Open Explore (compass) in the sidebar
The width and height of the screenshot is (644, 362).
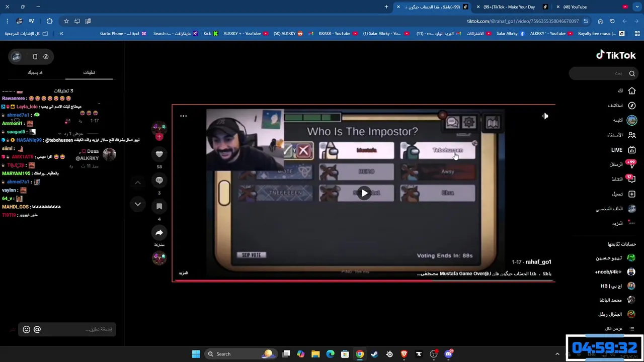[x=622, y=106]
